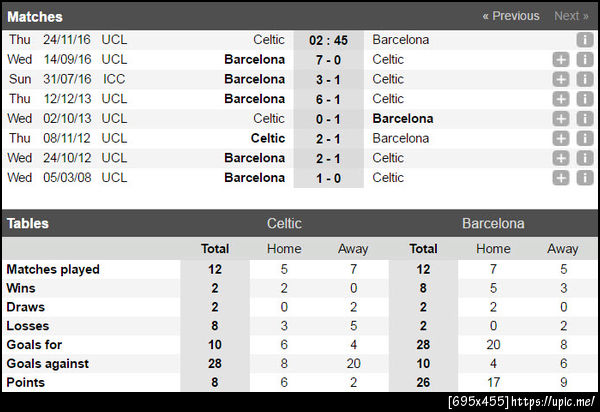
Task: Click info icon for 08/11/12 match
Action: pyautogui.click(x=585, y=138)
